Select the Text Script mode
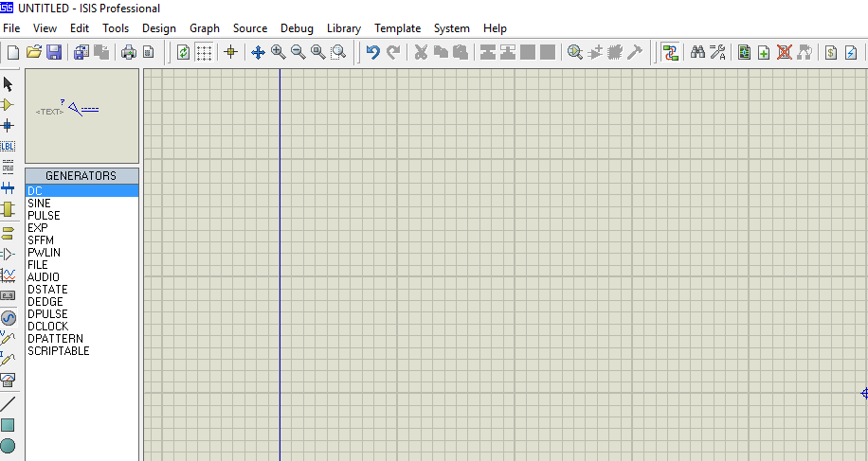This screenshot has height=461, width=868. (8, 167)
